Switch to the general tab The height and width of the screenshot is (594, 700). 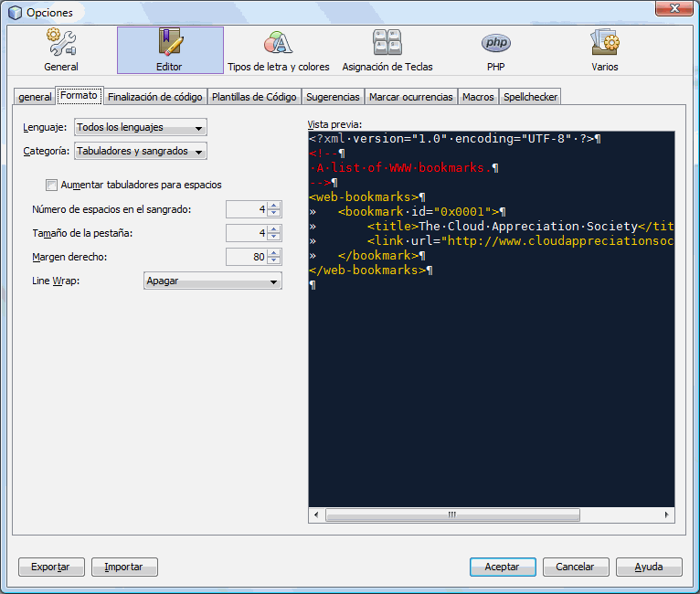(35, 97)
